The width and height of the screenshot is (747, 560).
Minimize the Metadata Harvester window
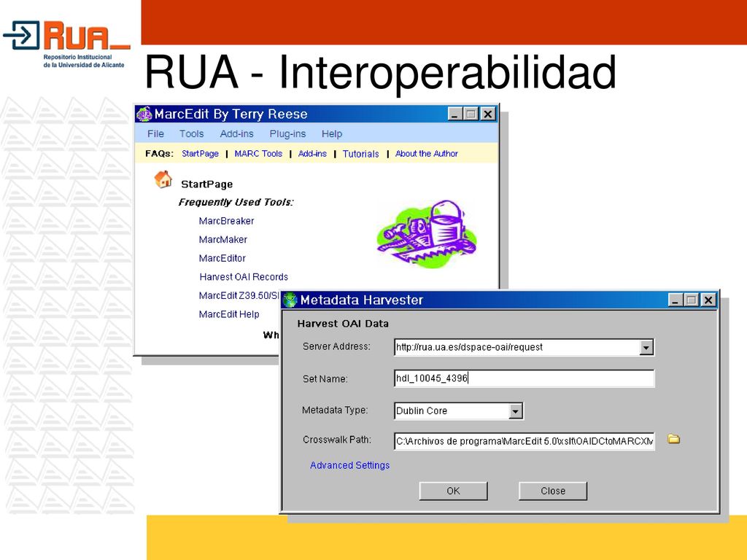676,300
